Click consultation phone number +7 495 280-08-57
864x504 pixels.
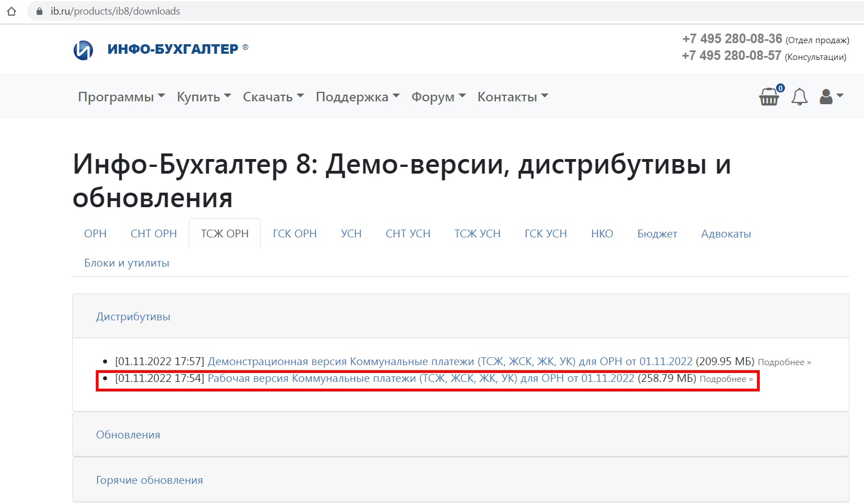point(731,55)
